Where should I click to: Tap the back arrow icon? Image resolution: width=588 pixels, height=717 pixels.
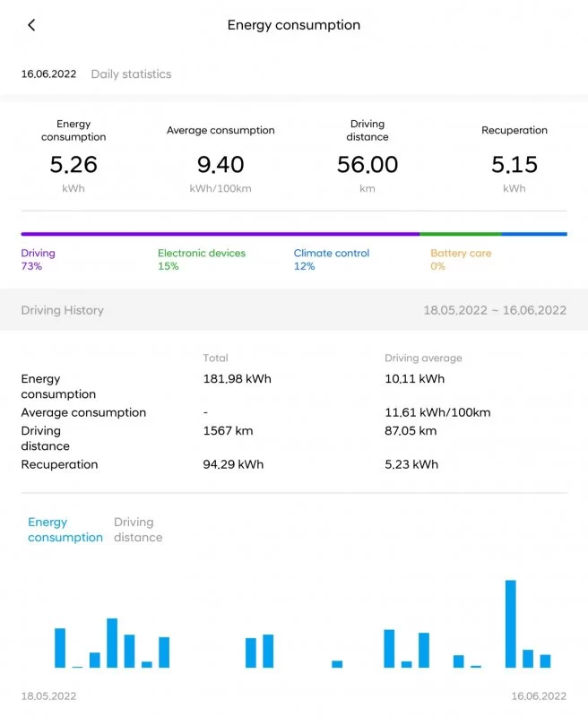[31, 25]
